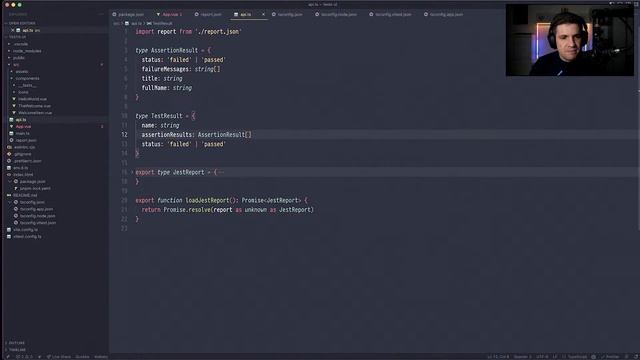Open main.ts in explorer
Image resolution: width=640 pixels, height=360 pixels.
22,133
